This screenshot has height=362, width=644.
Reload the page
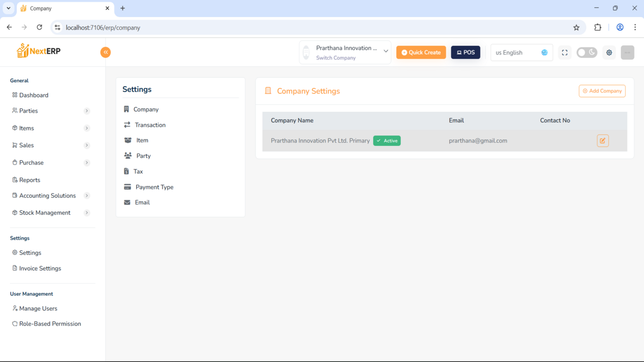coord(39,28)
